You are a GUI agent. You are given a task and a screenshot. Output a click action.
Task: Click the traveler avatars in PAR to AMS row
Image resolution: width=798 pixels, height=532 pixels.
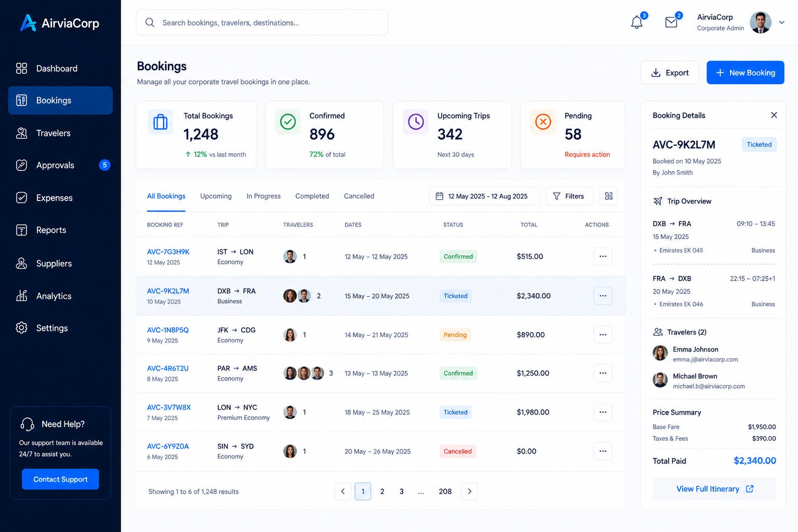(x=303, y=373)
